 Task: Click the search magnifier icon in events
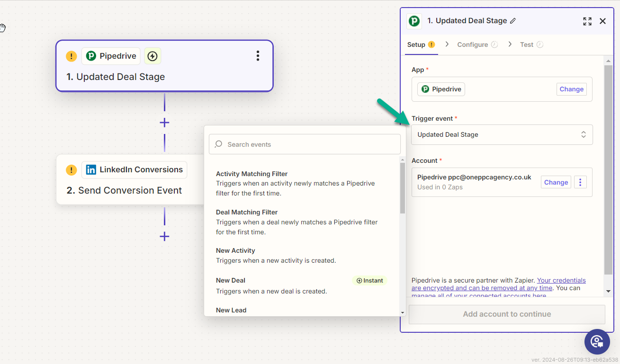(x=218, y=144)
